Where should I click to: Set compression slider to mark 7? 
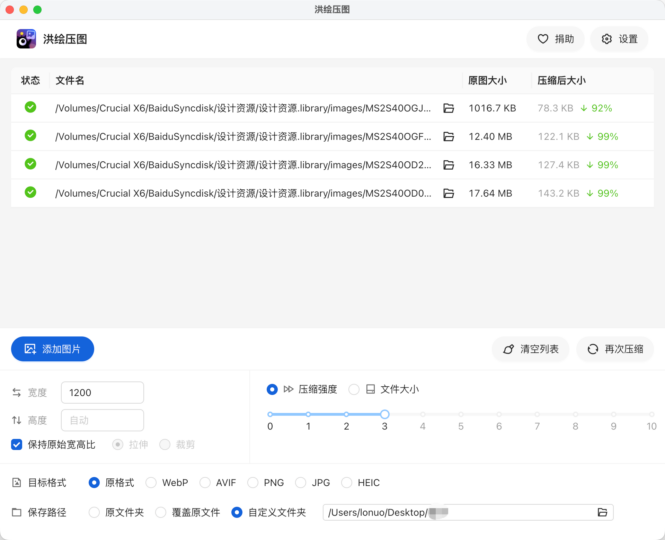[537, 414]
